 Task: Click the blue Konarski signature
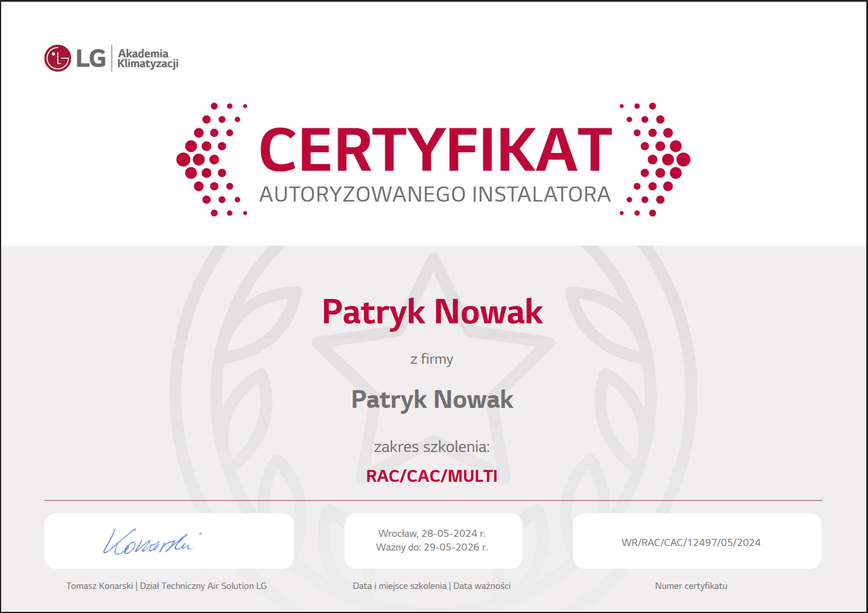pyautogui.click(x=152, y=541)
